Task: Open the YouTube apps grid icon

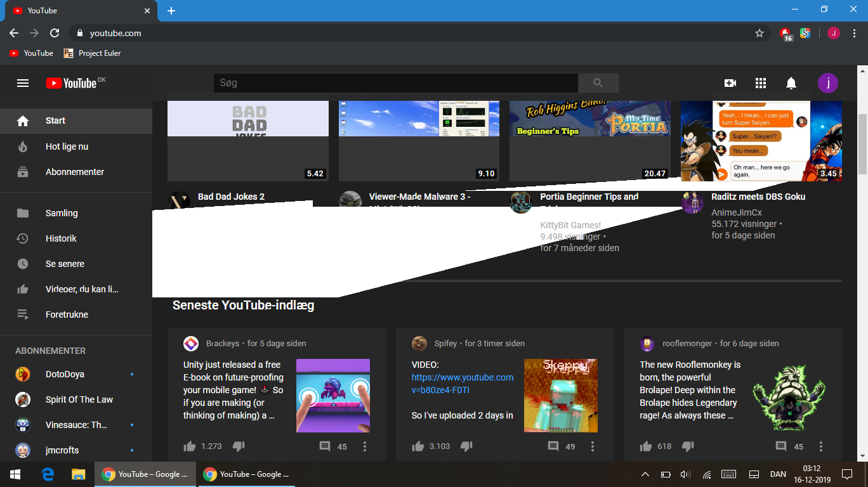Action: [x=761, y=83]
